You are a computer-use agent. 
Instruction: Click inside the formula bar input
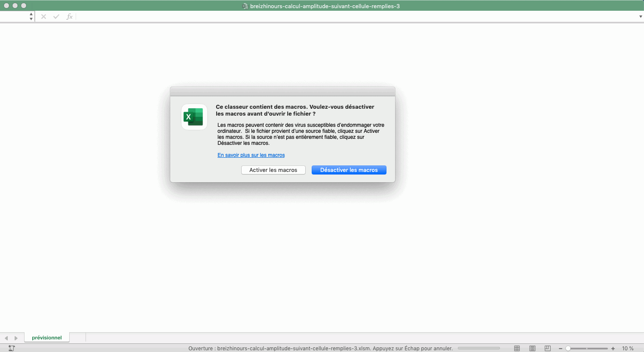(x=357, y=17)
